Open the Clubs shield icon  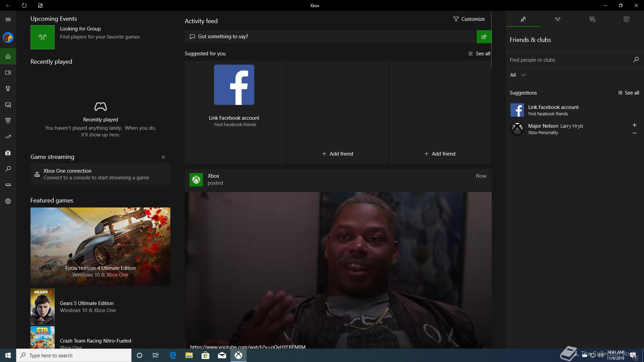point(8,121)
